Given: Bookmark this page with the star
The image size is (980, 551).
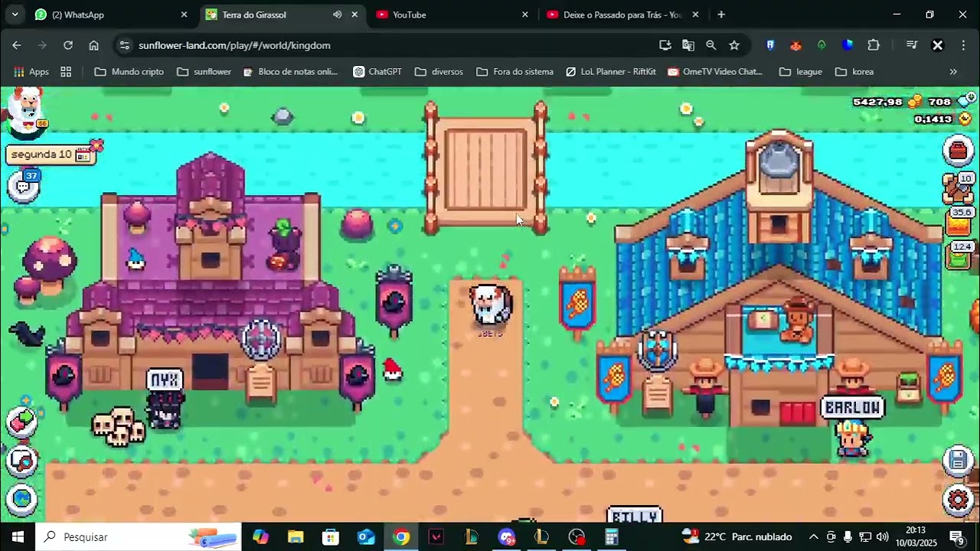Looking at the screenshot, I should 734,45.
